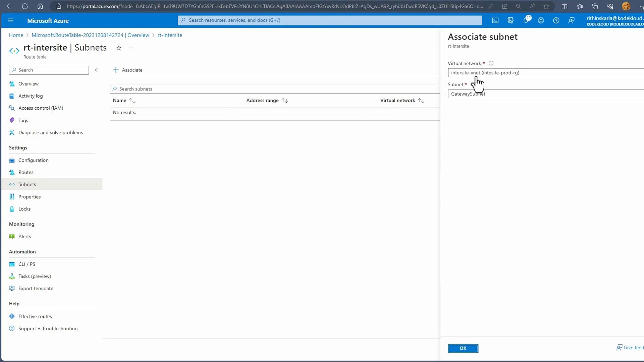Open Access control (IAM)

[x=41, y=108]
